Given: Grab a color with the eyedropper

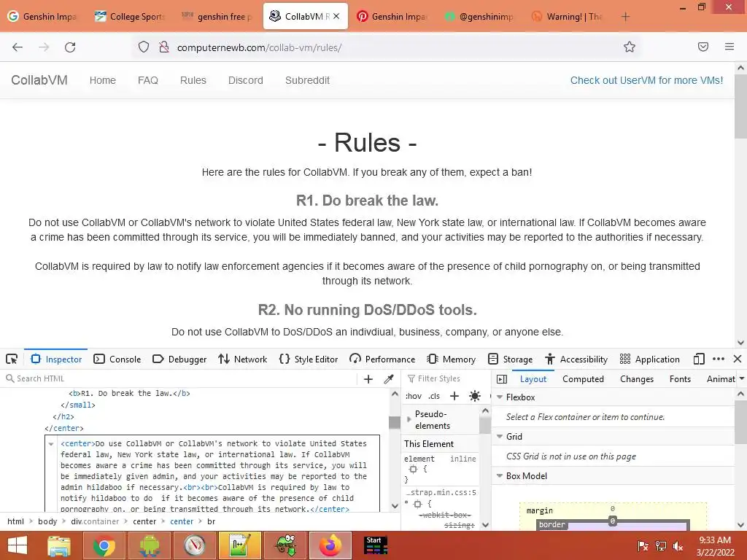Looking at the screenshot, I should 389,379.
